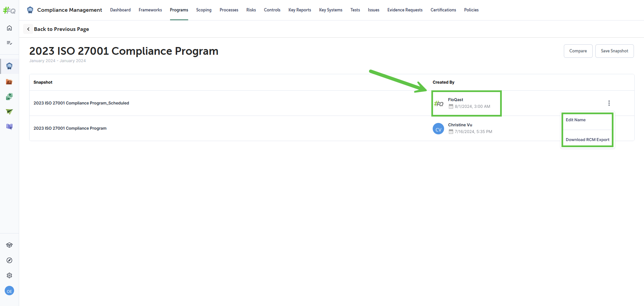The width and height of the screenshot is (644, 306).
Task: Switch to Evidence Requests tab
Action: pyautogui.click(x=405, y=10)
